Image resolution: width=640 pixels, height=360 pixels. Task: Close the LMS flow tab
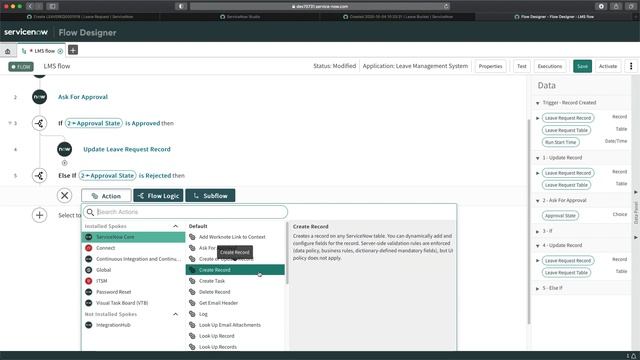[60, 51]
